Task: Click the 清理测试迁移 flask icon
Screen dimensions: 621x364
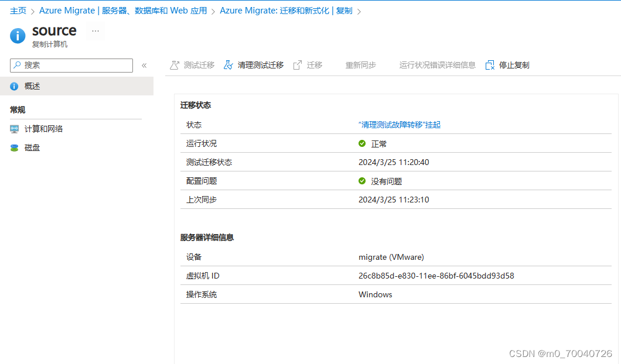Action: tap(228, 65)
